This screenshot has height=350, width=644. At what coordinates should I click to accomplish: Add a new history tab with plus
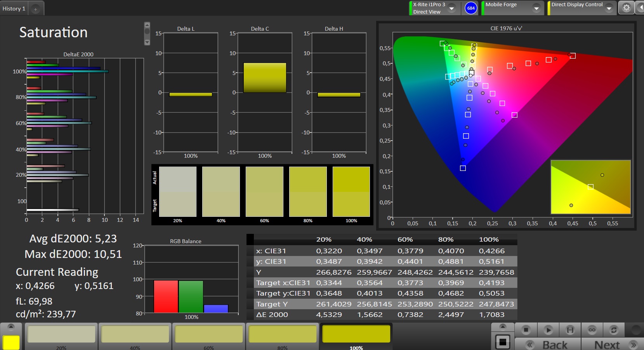[x=35, y=9]
